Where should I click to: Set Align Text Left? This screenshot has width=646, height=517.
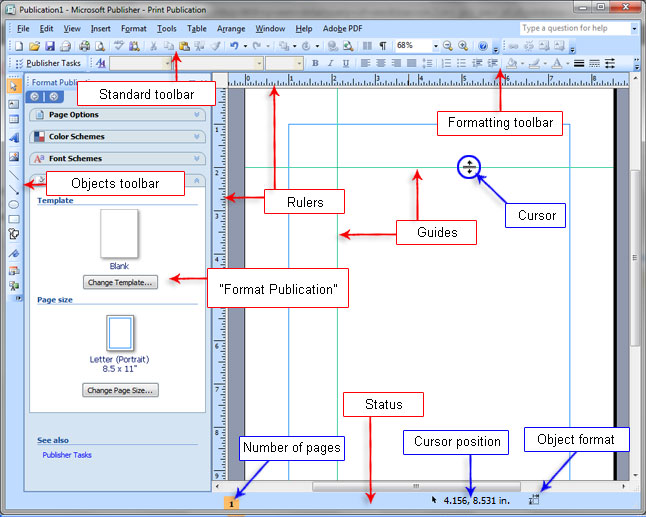[365, 63]
